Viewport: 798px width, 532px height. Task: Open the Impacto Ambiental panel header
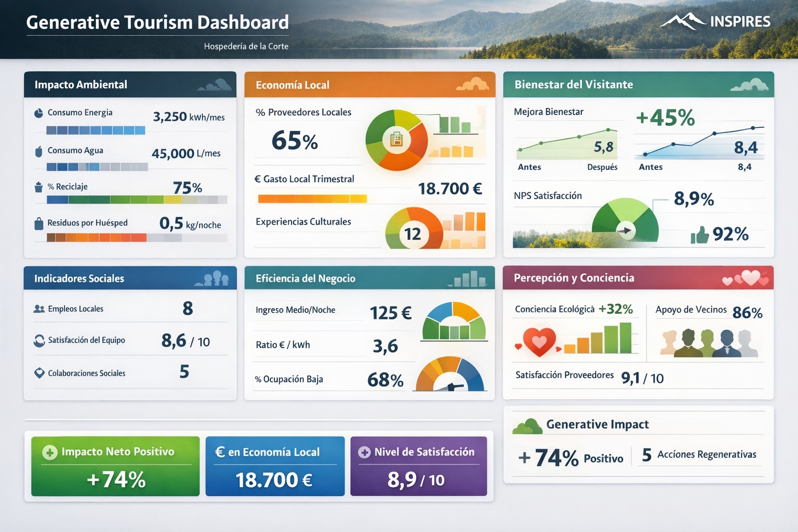coord(130,85)
